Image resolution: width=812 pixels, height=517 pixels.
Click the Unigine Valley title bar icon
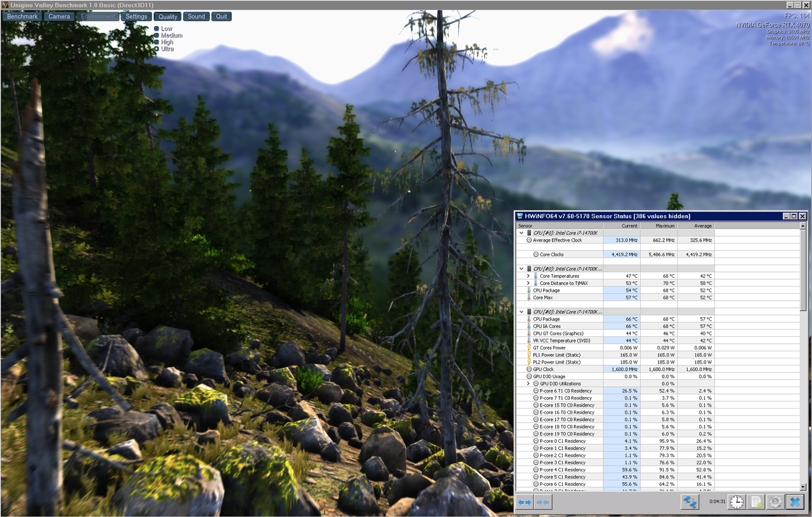click(5, 4)
